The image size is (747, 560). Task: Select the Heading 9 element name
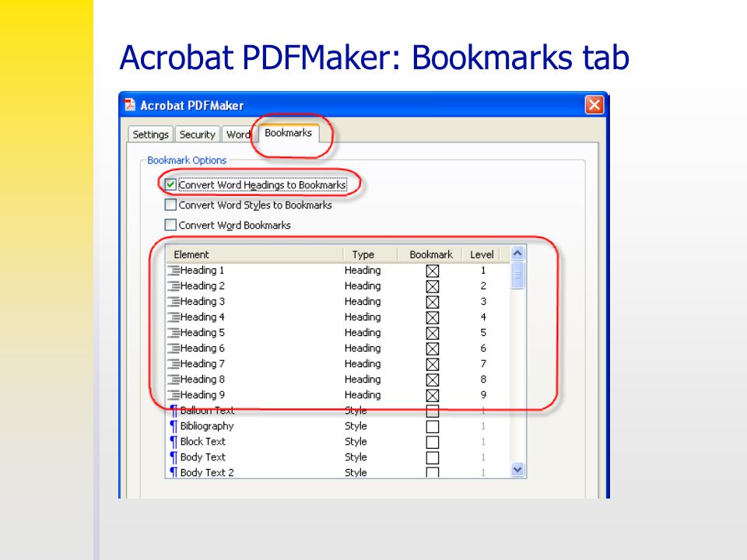coord(202,395)
